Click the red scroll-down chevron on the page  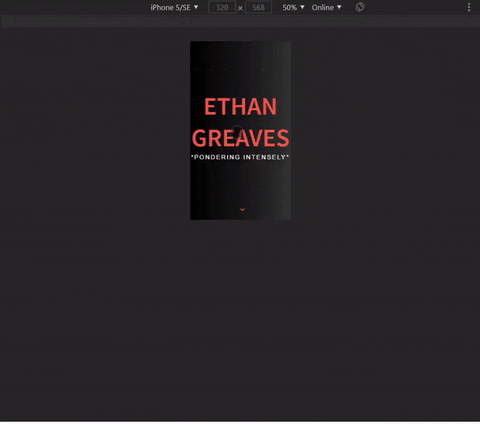pos(242,209)
